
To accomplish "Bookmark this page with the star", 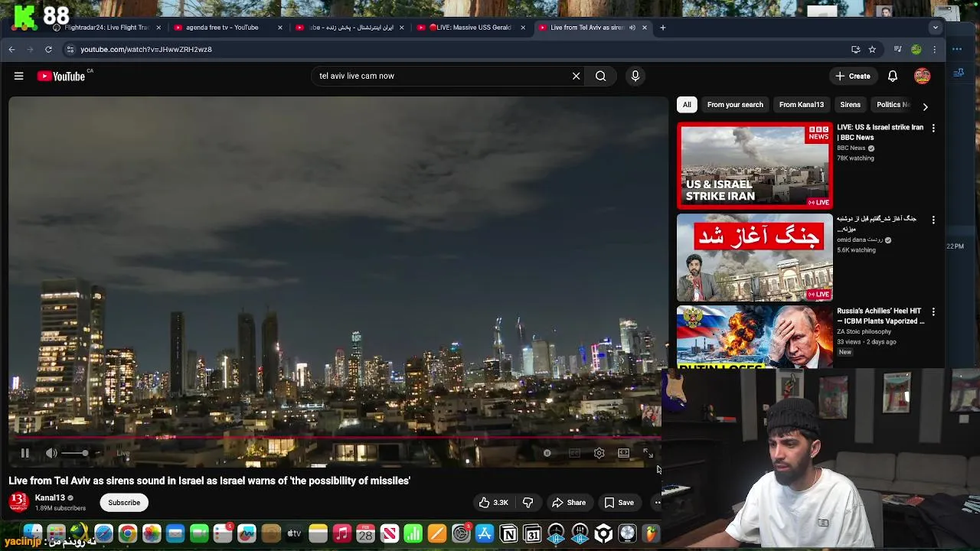I will pos(872,49).
